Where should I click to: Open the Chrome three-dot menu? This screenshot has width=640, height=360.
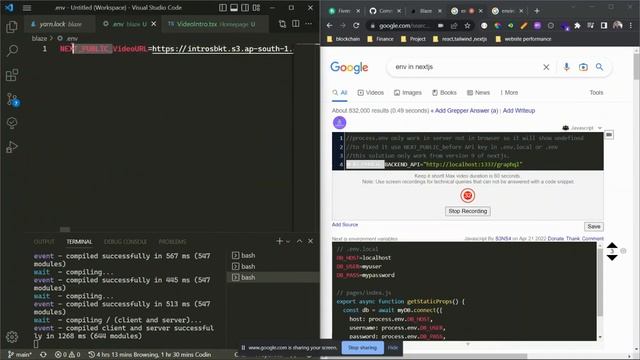(x=631, y=26)
